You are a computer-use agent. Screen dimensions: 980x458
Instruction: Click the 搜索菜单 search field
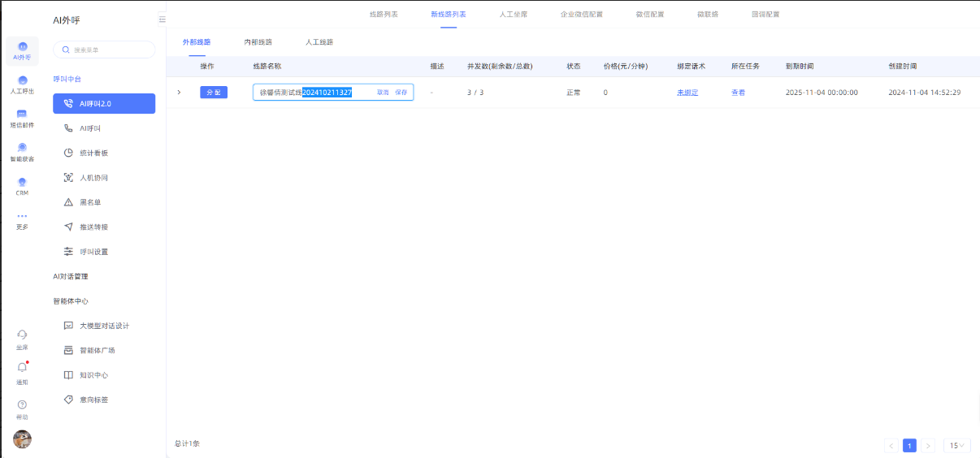click(104, 50)
